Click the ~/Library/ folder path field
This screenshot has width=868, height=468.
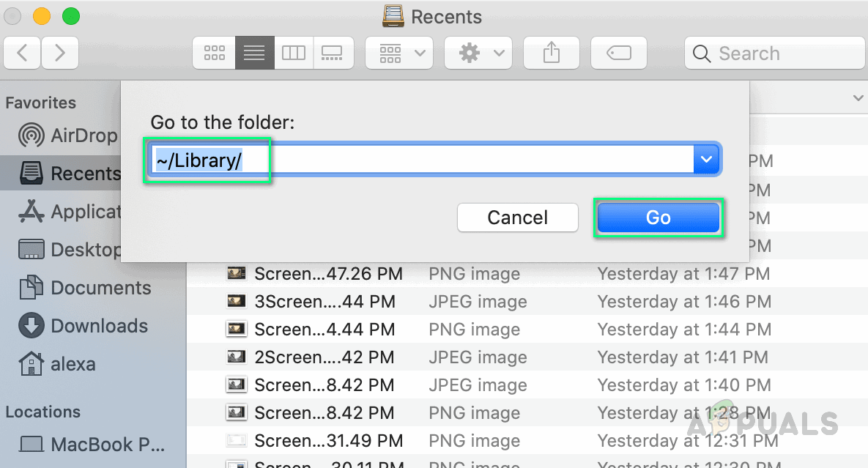(x=421, y=160)
